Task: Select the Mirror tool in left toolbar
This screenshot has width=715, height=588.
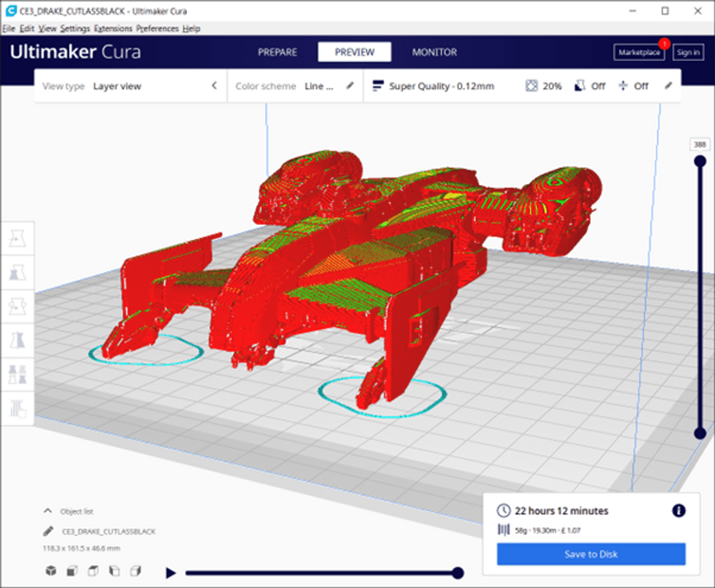Action: coord(17,340)
